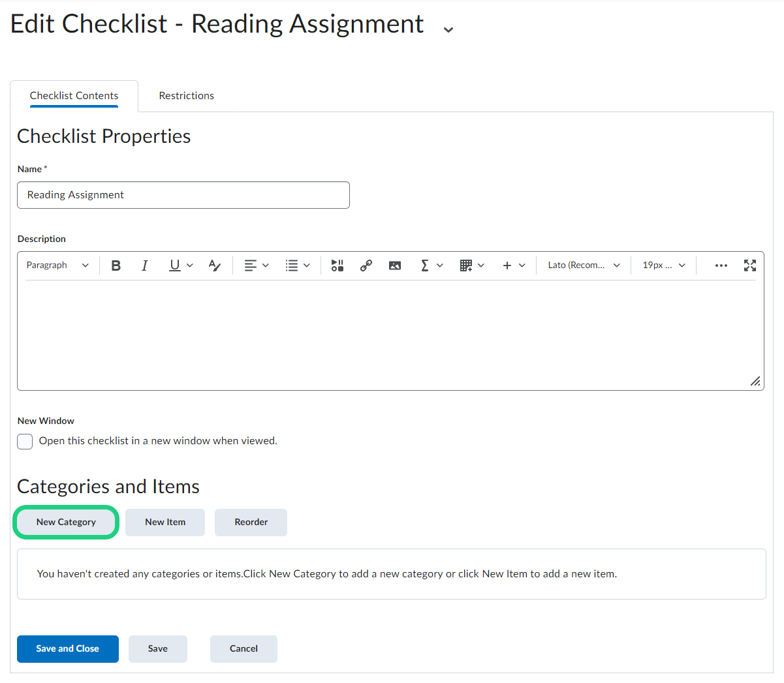The image size is (784, 683).
Task: Switch to the Restrictions tab
Action: [187, 96]
